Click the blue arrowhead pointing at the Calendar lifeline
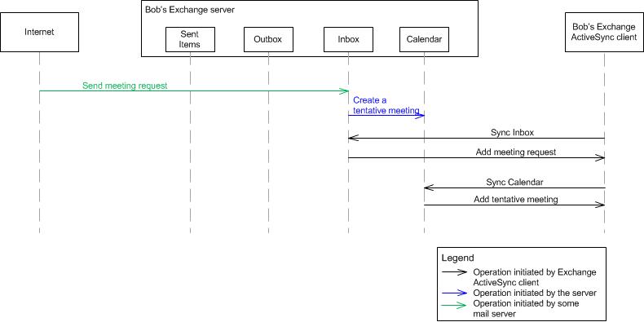The width and height of the screenshot is (644, 322). click(419, 116)
